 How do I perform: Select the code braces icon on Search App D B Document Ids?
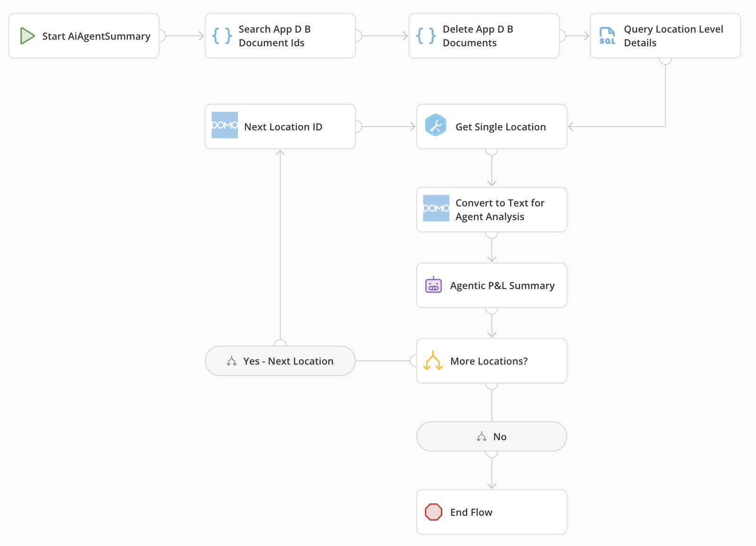pos(222,35)
